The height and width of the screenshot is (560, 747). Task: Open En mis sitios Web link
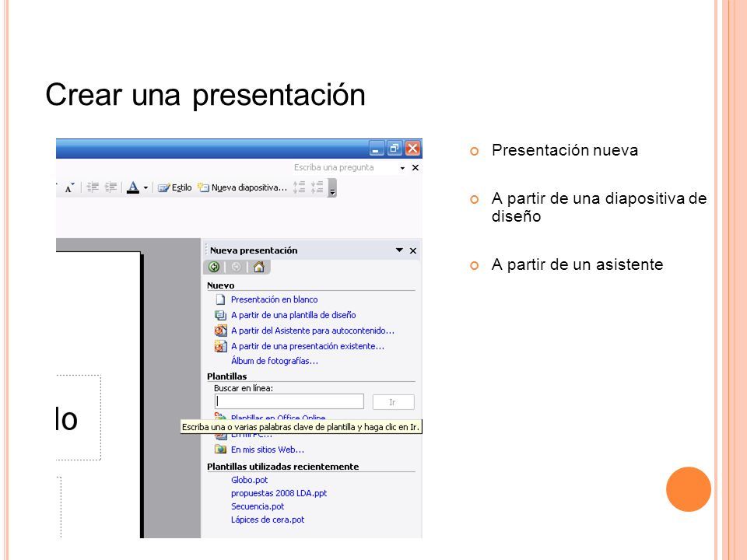point(267,450)
